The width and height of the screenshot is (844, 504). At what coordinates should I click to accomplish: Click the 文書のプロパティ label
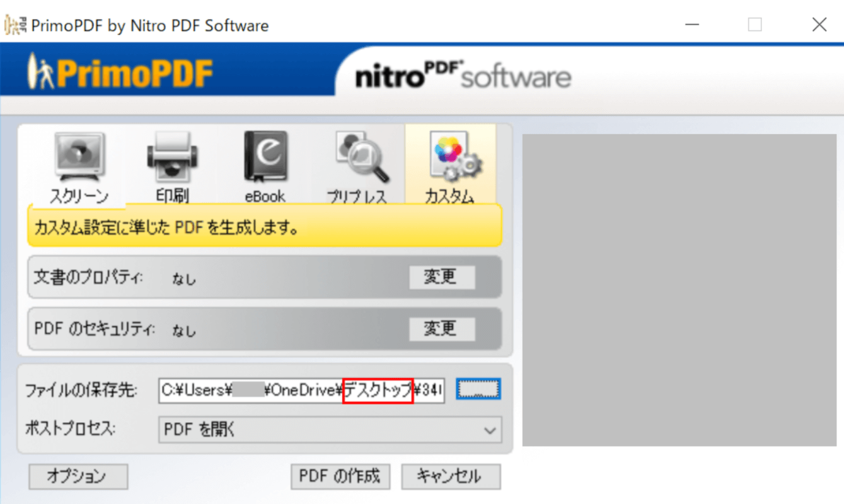(88, 277)
